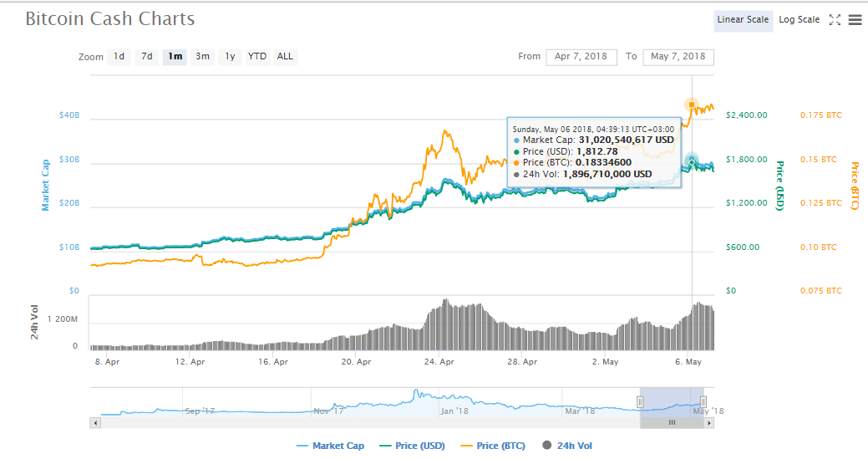Click the From date field

(581, 57)
